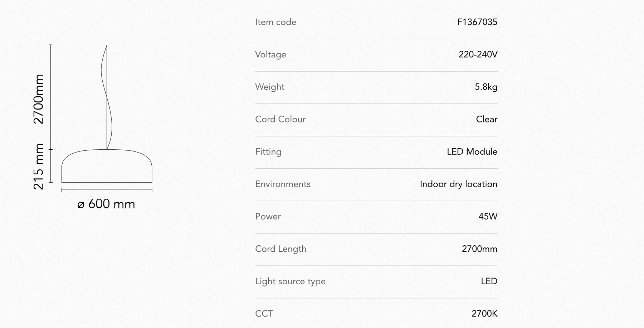
Task: Click the Weight row label
Action: click(x=270, y=87)
